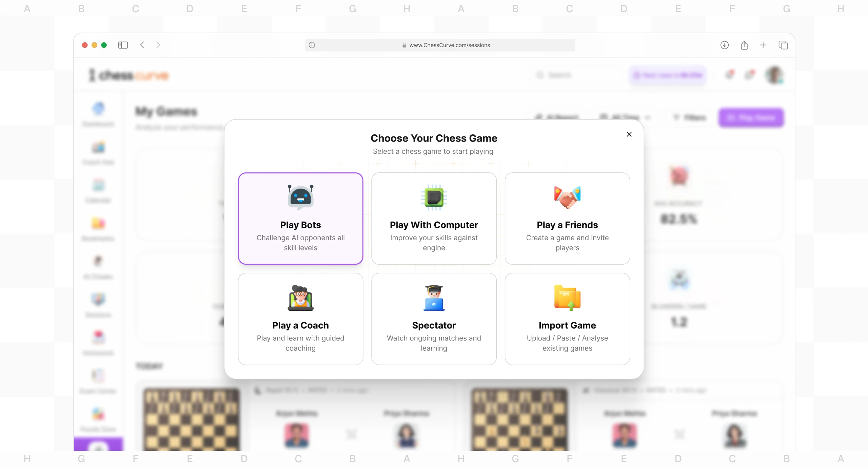868x467 pixels.
Task: Click the yellow folder import icon
Action: pos(567,298)
